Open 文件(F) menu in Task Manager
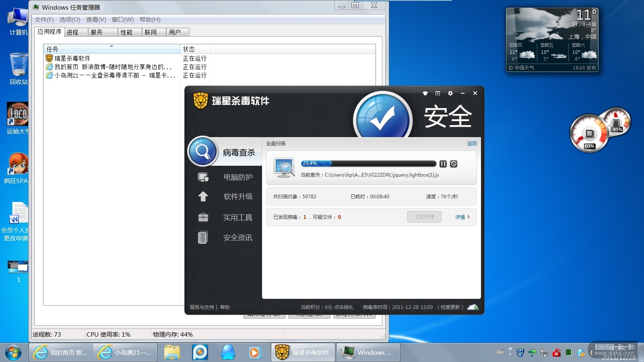This screenshot has width=644, height=362. click(44, 20)
